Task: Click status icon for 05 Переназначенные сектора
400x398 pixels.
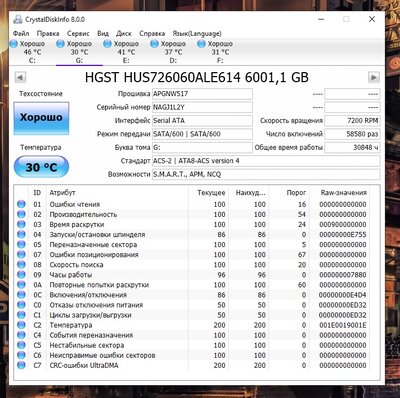Action: tap(21, 244)
